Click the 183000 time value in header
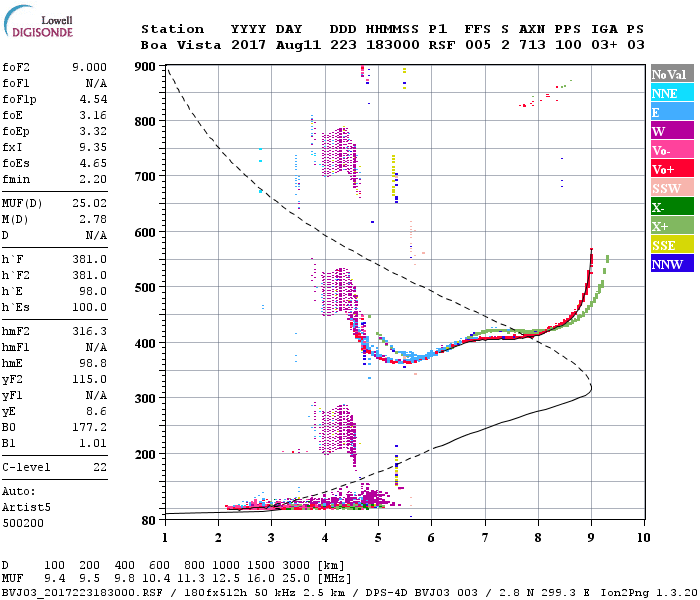This screenshot has width=700, height=600. pyautogui.click(x=392, y=45)
